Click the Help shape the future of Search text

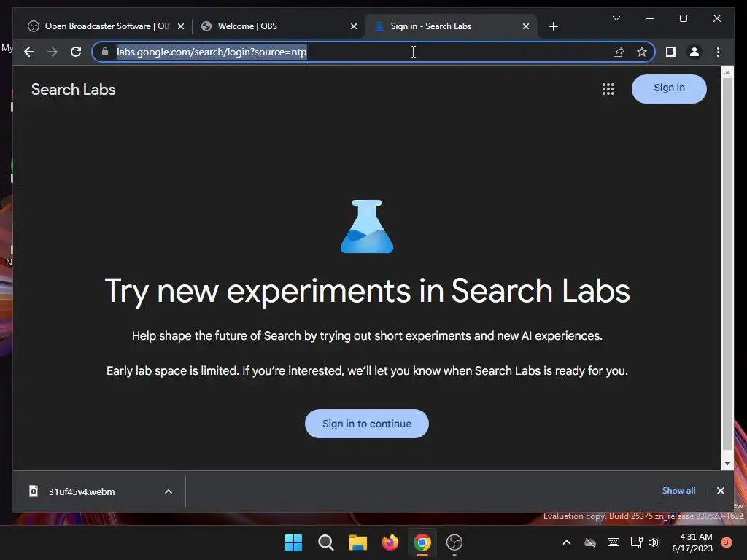tap(367, 335)
